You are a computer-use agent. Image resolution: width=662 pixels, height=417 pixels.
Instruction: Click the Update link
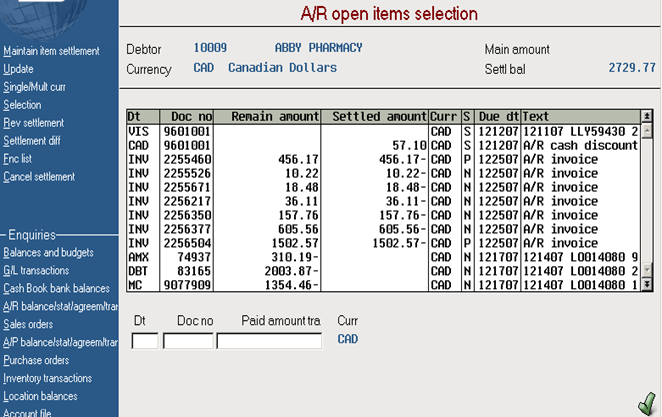tap(18, 69)
